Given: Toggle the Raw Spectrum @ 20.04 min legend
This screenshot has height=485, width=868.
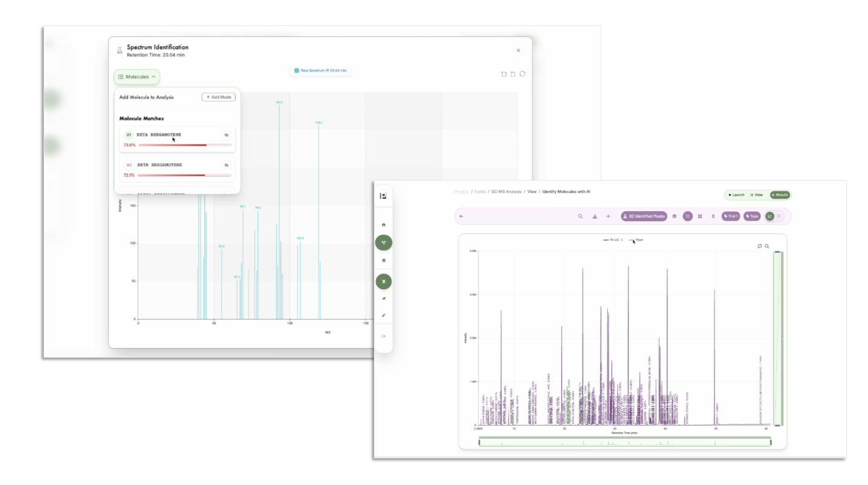Looking at the screenshot, I should pyautogui.click(x=320, y=71).
